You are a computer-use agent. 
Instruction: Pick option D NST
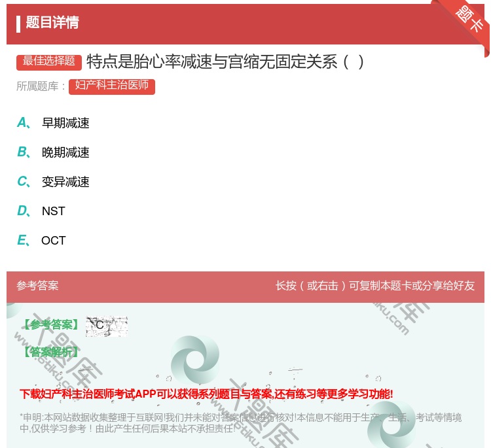[x=41, y=211]
